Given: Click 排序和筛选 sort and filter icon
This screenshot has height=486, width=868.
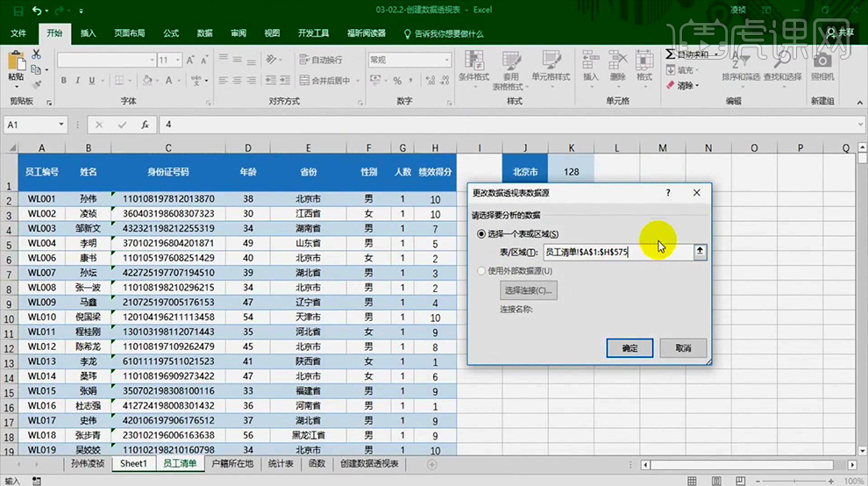Looking at the screenshot, I should [740, 60].
